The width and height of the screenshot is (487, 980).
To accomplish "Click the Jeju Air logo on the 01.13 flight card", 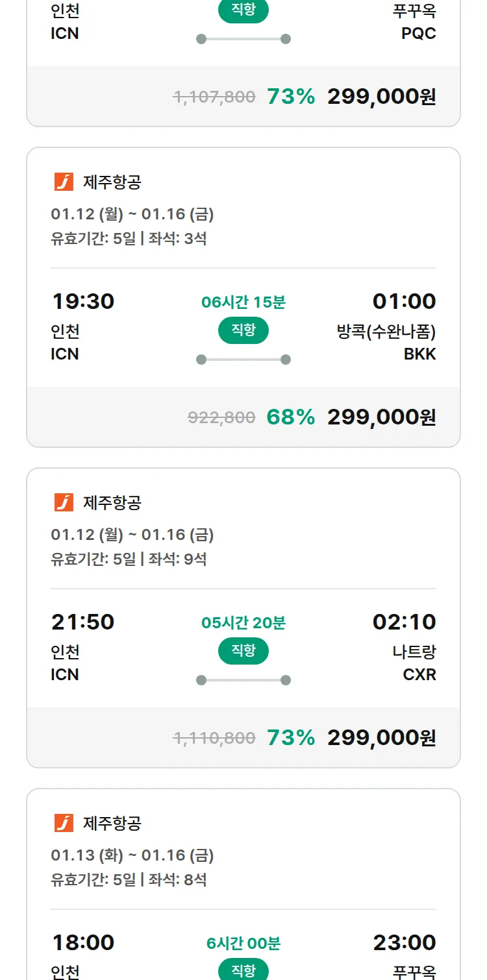I will pos(64,823).
